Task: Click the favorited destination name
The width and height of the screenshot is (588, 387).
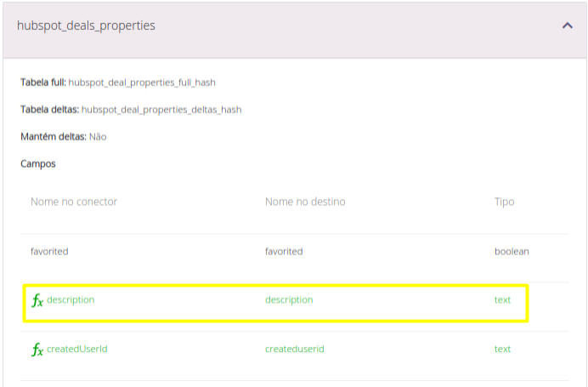Action: pyautogui.click(x=284, y=252)
